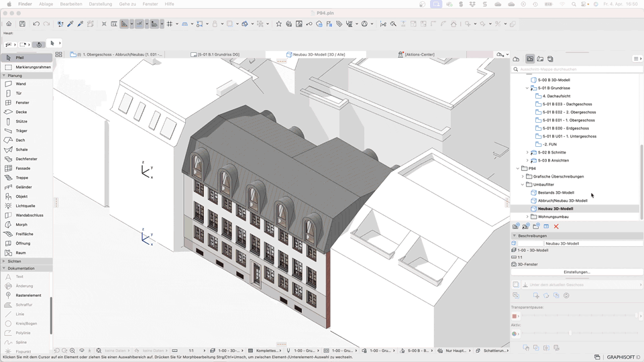
Task: Open the Fenster menu
Action: pyautogui.click(x=150, y=4)
